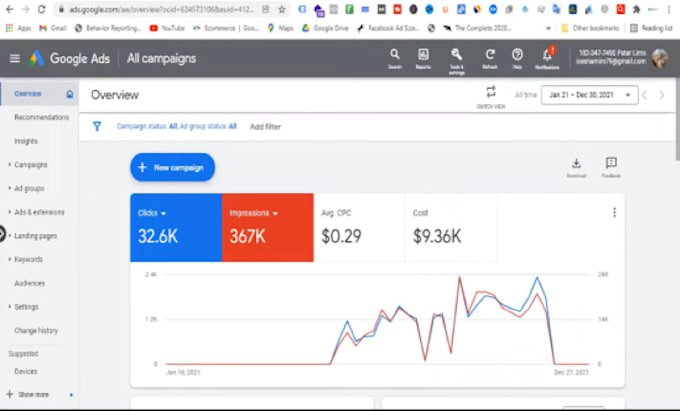Select Insights in the sidebar

26,141
